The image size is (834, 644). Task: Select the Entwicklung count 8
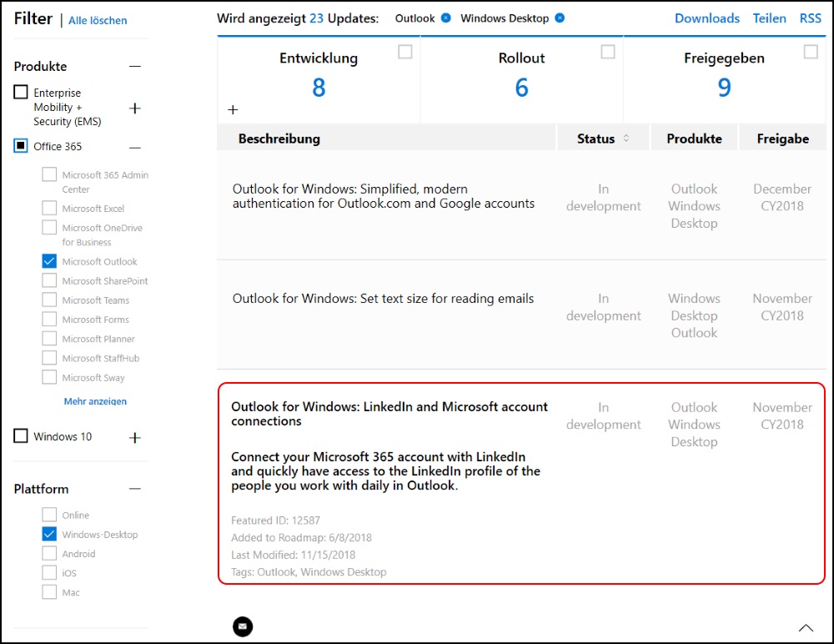tap(319, 88)
